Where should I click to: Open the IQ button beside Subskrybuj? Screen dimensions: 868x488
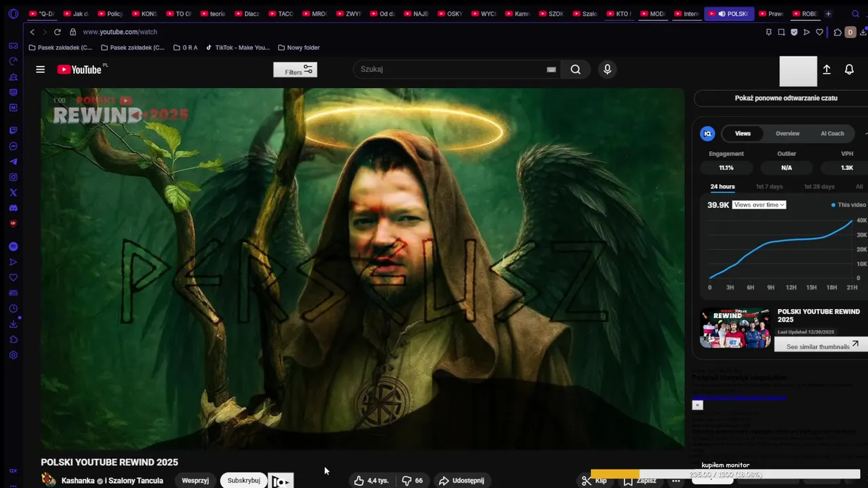pyautogui.click(x=281, y=481)
